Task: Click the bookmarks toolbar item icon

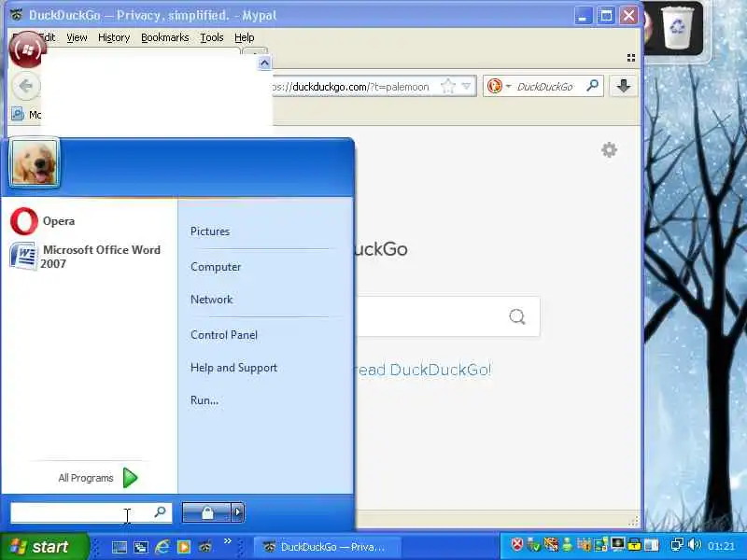Action: point(18,114)
